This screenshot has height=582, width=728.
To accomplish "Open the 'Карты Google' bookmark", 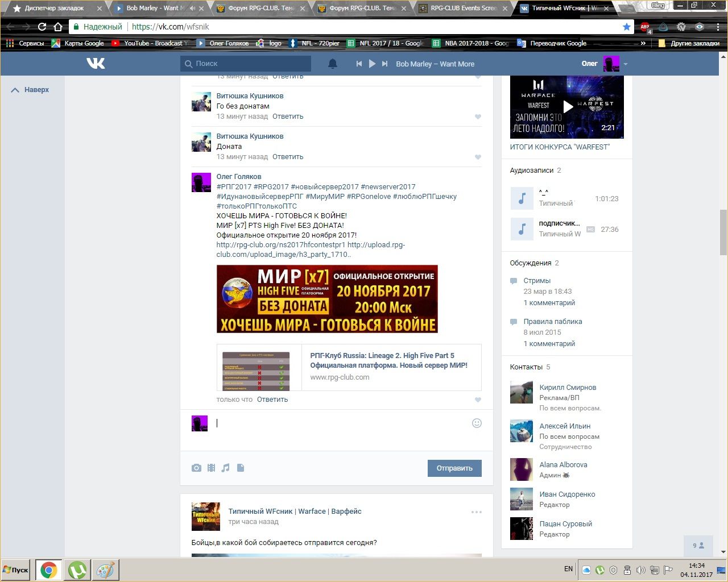I will pos(78,43).
